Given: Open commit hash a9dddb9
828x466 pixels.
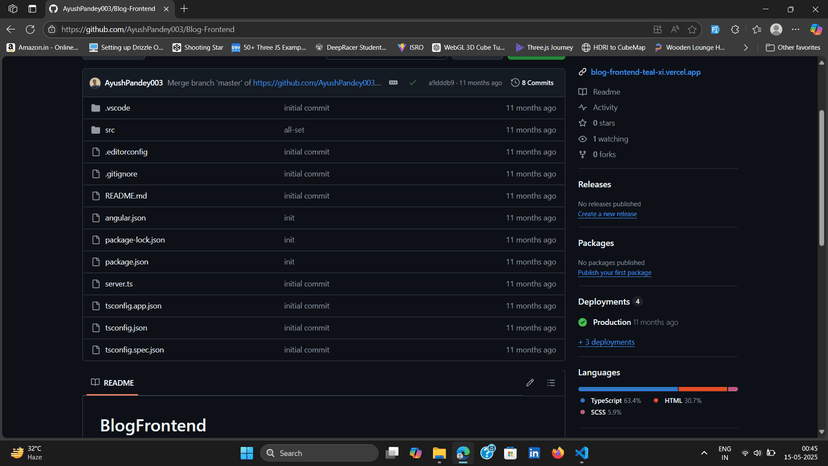Looking at the screenshot, I should click(441, 83).
